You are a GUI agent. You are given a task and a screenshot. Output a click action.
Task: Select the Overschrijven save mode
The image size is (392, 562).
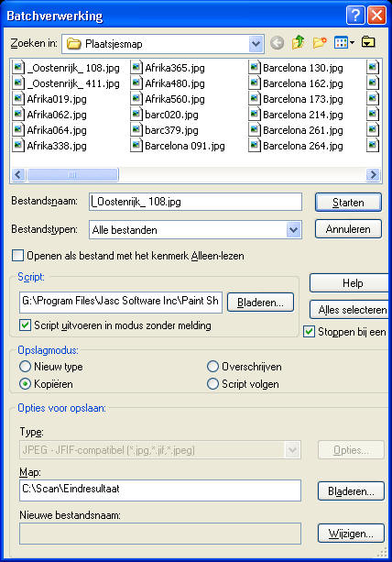(x=212, y=367)
